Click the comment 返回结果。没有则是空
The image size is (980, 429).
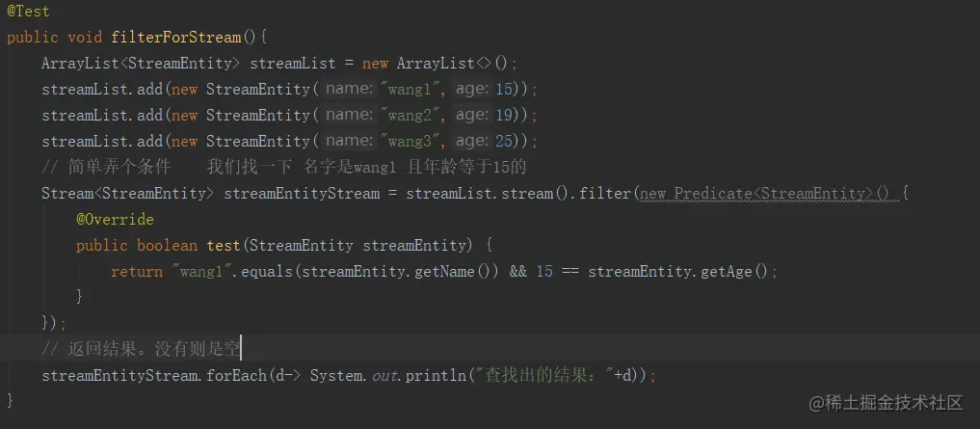(x=142, y=350)
